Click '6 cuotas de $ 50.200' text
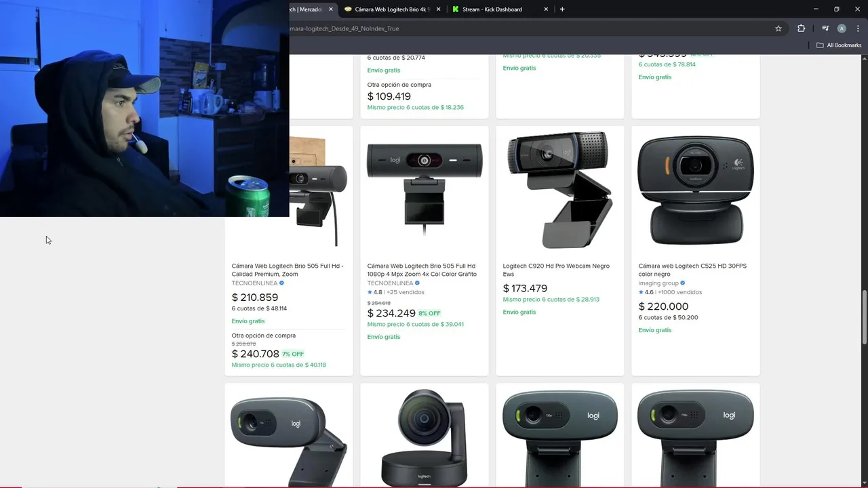The width and height of the screenshot is (868, 488). tap(668, 317)
